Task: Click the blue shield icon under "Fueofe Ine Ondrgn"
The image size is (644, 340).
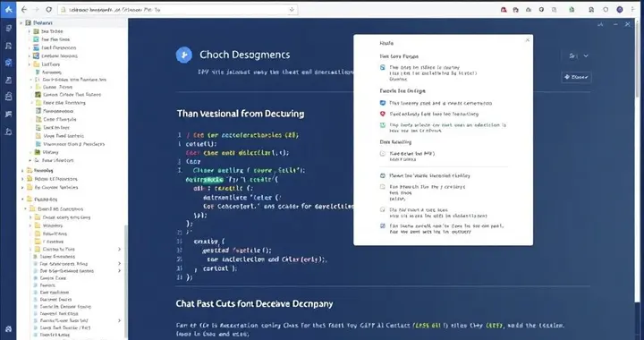Action: click(x=383, y=103)
